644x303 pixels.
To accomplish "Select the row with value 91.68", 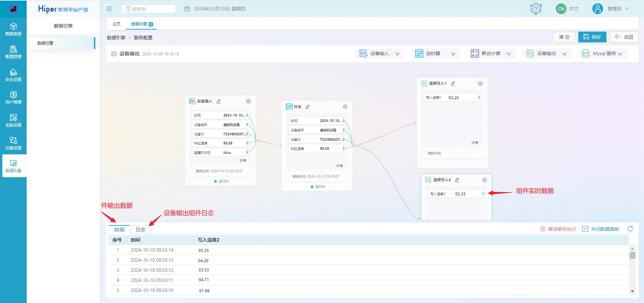I will pos(368,290).
